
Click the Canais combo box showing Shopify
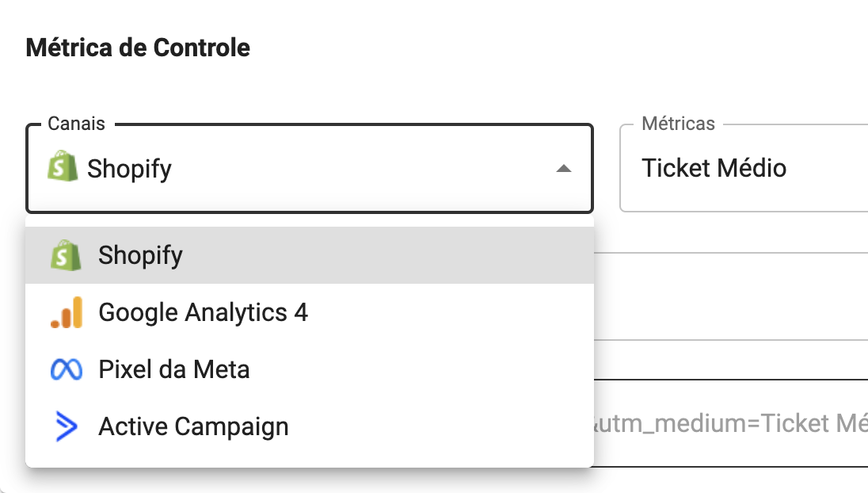(x=310, y=168)
